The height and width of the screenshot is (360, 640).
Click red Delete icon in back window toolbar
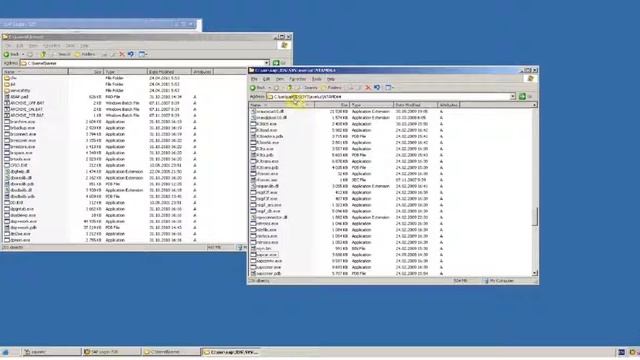[122, 54]
